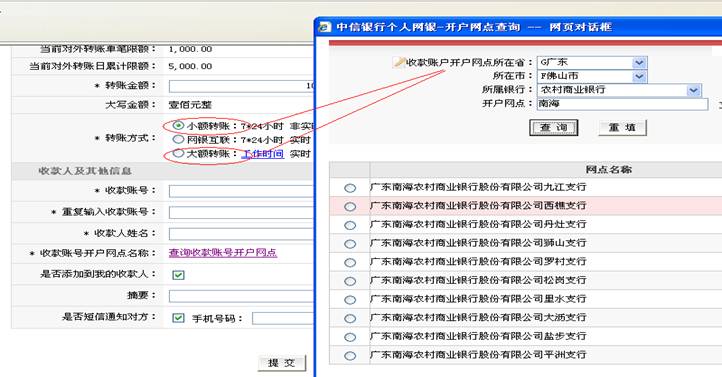Screen dimensions: 722x377
Task: Toggle the 是否添加到我的收款人 checkbox
Action: click(178, 275)
